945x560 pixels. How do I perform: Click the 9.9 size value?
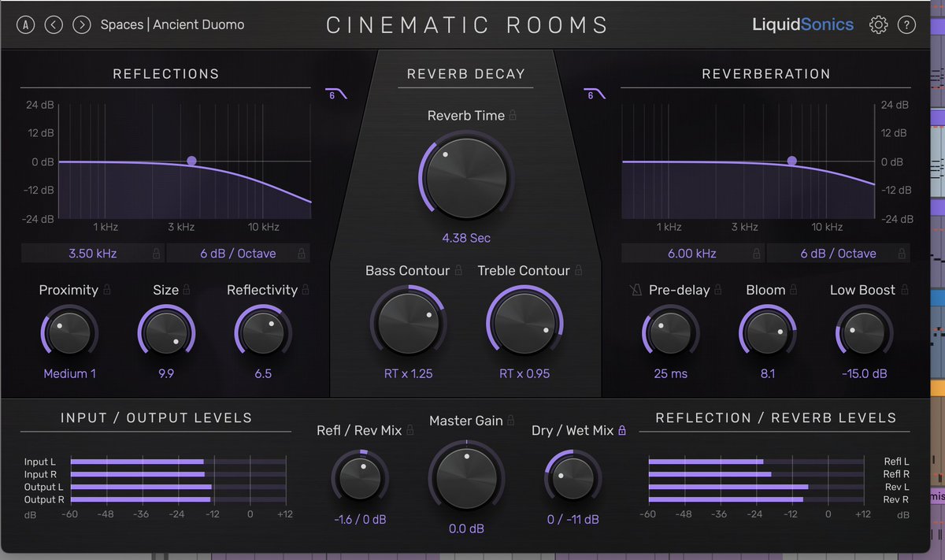coord(166,373)
